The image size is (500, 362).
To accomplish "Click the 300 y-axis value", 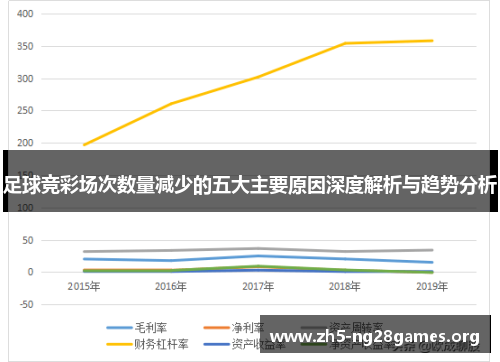I will click(x=25, y=79).
